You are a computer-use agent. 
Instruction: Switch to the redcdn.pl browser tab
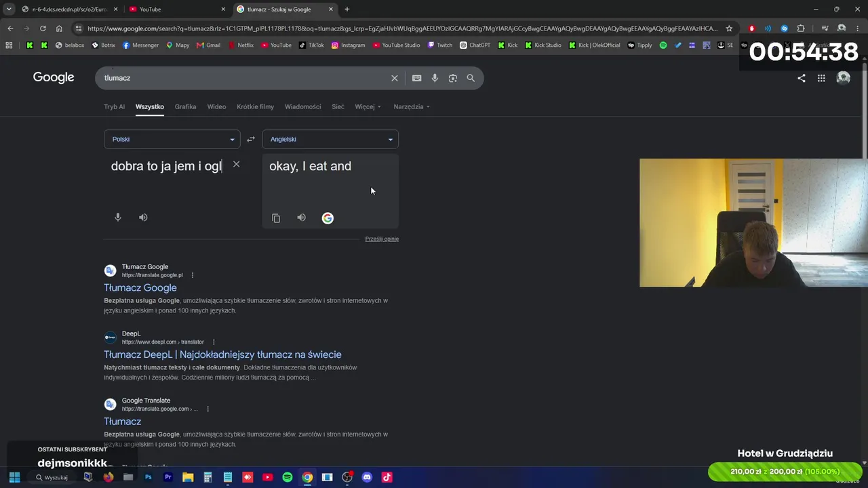70,9
